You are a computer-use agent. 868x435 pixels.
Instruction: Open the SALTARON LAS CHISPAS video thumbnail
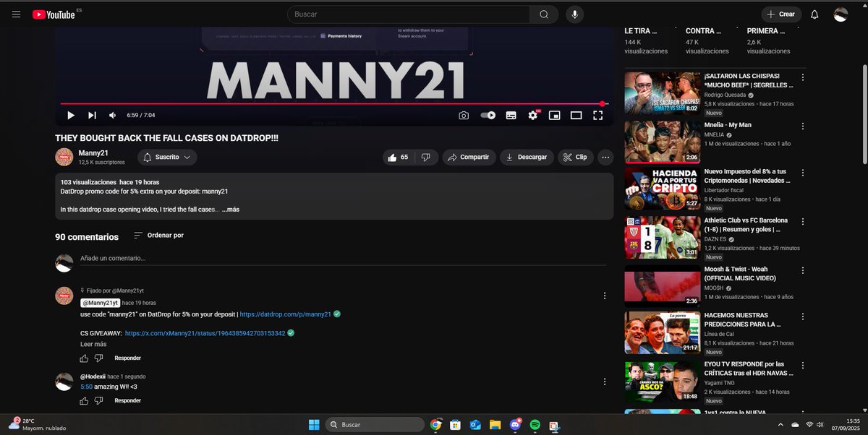pyautogui.click(x=662, y=92)
